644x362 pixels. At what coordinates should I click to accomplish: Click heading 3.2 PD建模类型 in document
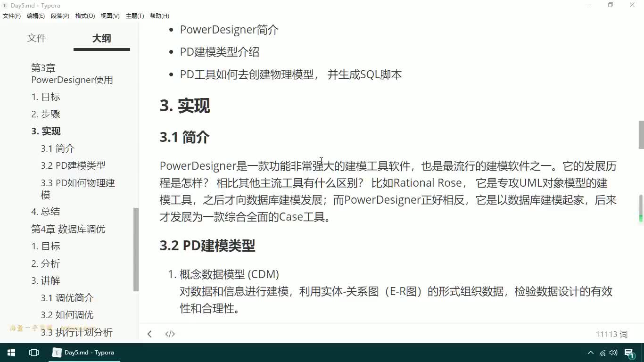[207, 246]
